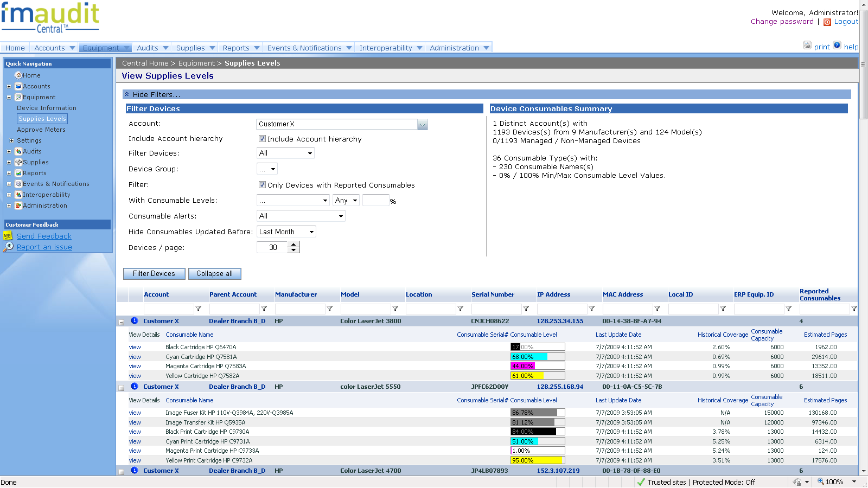Collapse the Color LaserJet 4700 device row
Image resolution: width=868 pixels, height=488 pixels.
pos(122,472)
